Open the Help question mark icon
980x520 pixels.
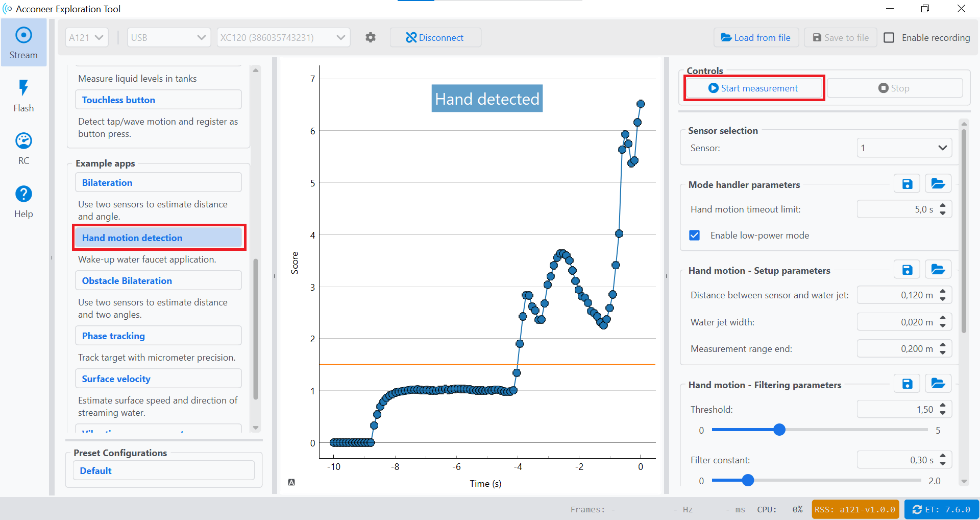coord(23,202)
